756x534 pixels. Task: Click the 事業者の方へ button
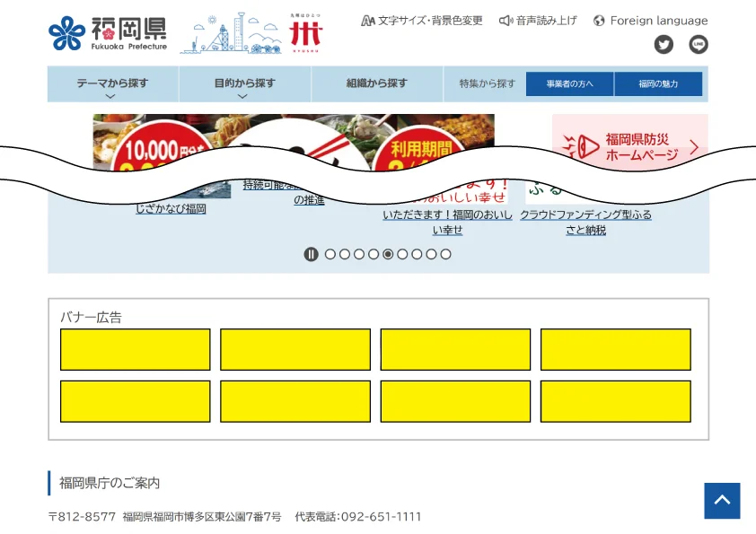coord(570,83)
